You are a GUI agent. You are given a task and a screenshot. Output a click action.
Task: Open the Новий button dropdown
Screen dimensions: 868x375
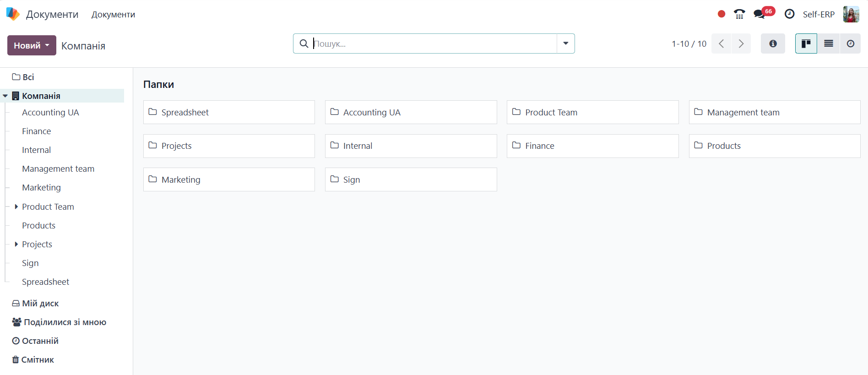coord(32,45)
